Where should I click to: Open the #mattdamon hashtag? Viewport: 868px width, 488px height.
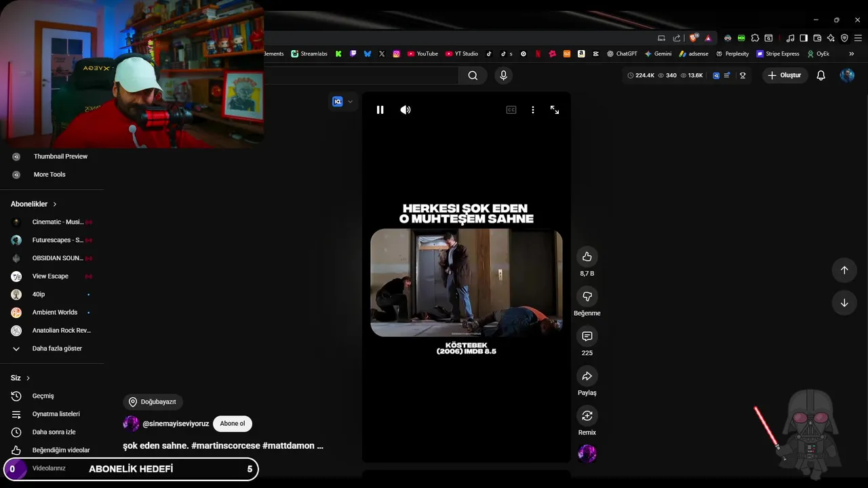(288, 446)
